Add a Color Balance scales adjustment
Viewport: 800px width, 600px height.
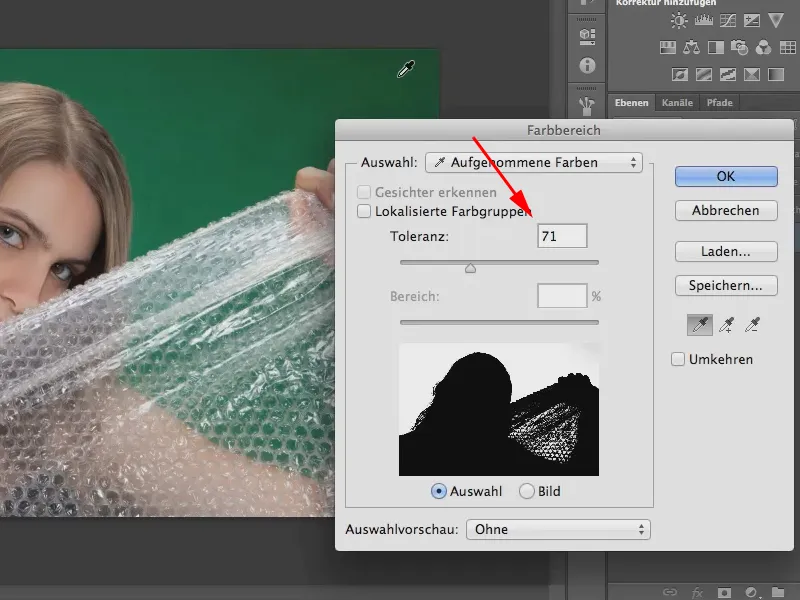tap(691, 48)
